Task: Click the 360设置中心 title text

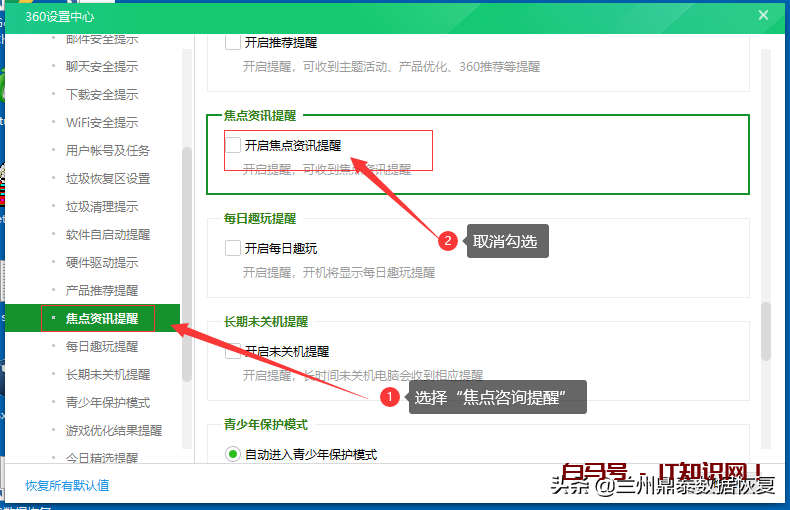Action: (x=59, y=17)
